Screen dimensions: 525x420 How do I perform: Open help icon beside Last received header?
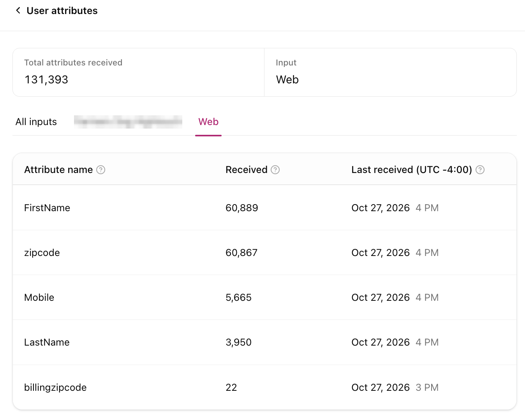coord(480,170)
